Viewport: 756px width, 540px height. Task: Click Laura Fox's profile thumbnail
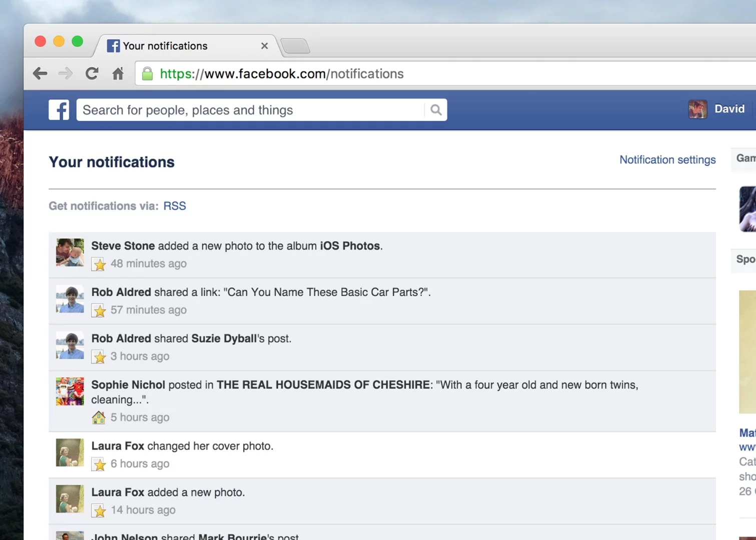tap(70, 452)
